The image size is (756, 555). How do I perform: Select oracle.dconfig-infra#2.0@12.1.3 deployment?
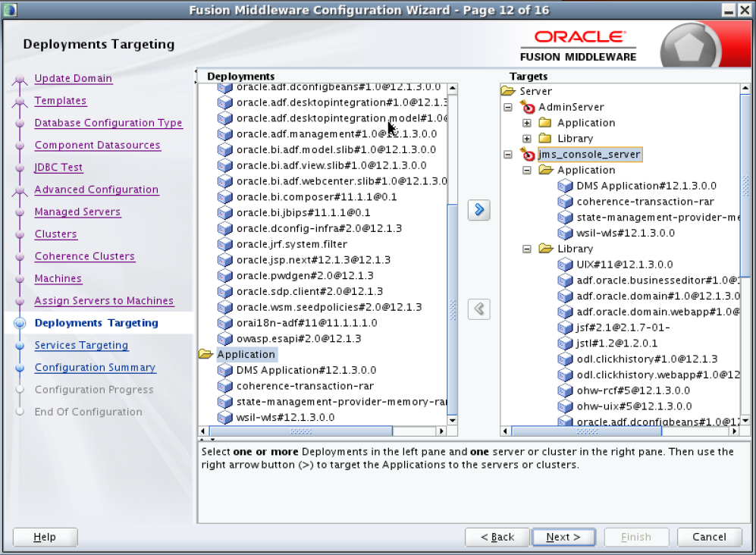point(319,228)
